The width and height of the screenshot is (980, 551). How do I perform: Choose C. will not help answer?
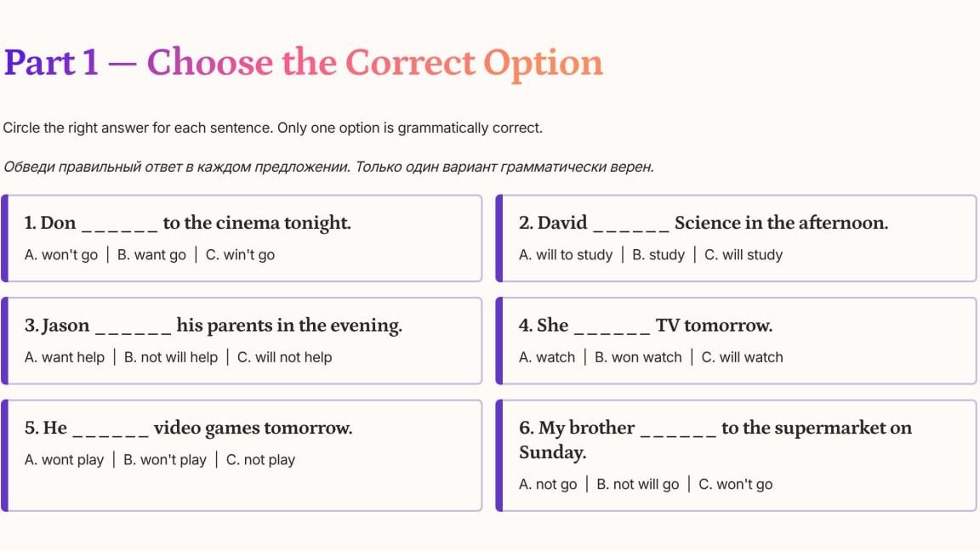(284, 357)
